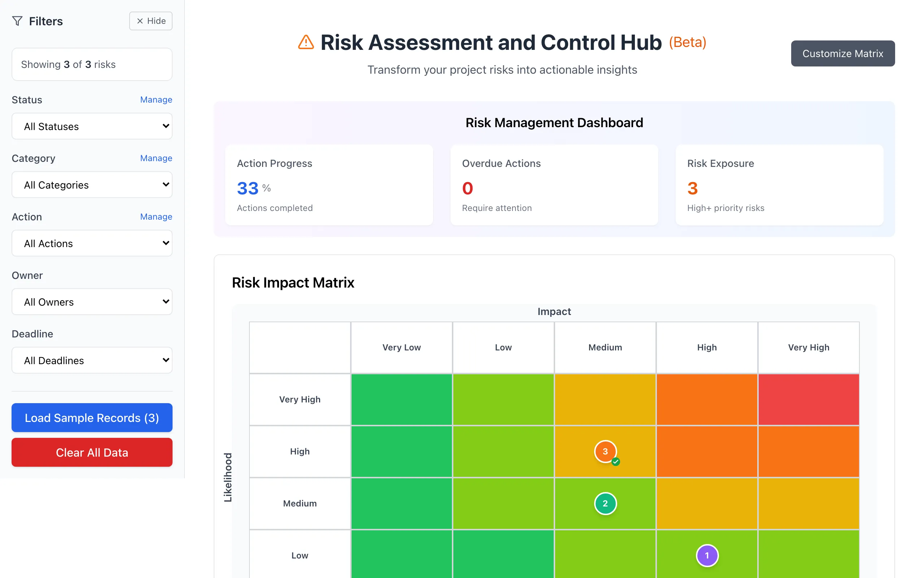Click High likelihood, High impact orange cell

707,452
